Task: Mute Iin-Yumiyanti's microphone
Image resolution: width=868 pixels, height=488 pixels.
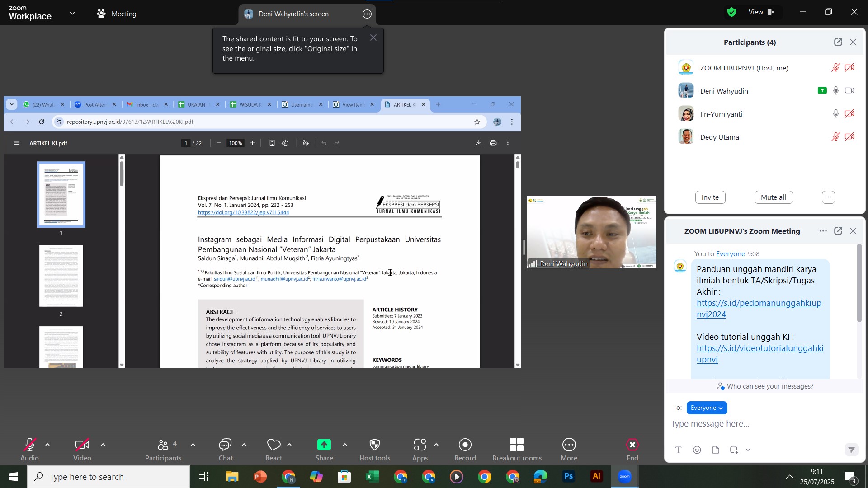Action: (x=836, y=114)
